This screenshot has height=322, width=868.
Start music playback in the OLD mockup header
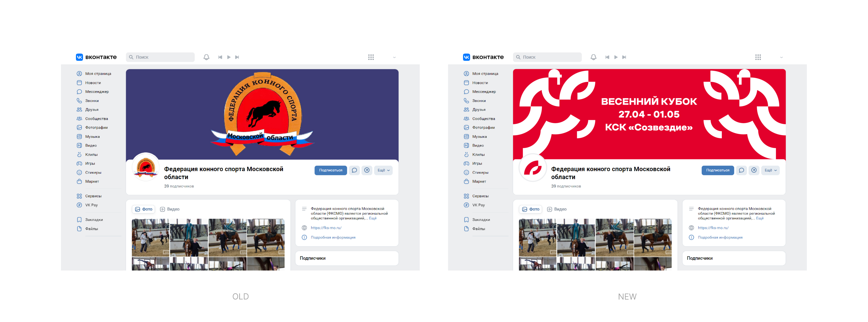click(229, 57)
